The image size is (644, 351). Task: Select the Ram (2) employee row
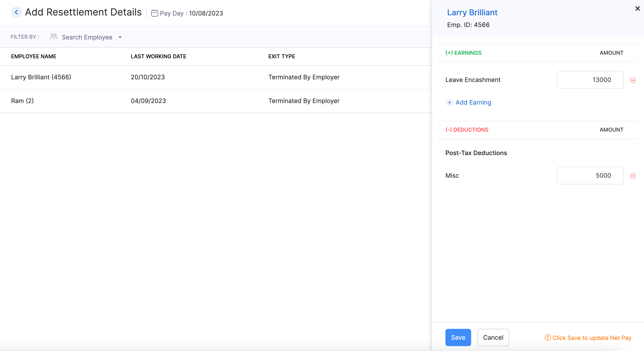[22, 101]
